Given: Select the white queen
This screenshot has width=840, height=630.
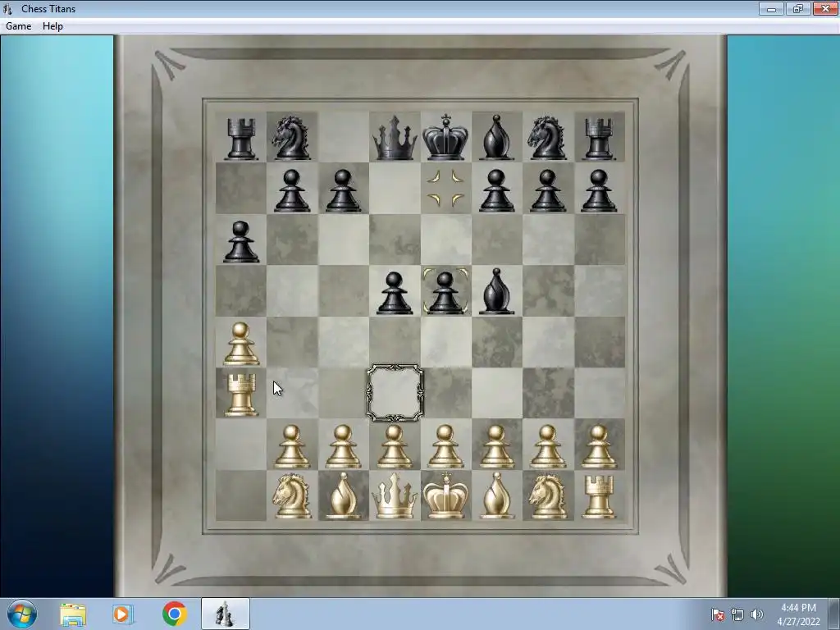Looking at the screenshot, I should click(x=395, y=495).
